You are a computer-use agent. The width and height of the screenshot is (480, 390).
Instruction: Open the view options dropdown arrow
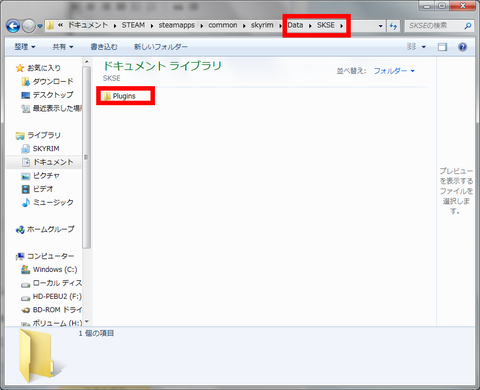[424, 47]
